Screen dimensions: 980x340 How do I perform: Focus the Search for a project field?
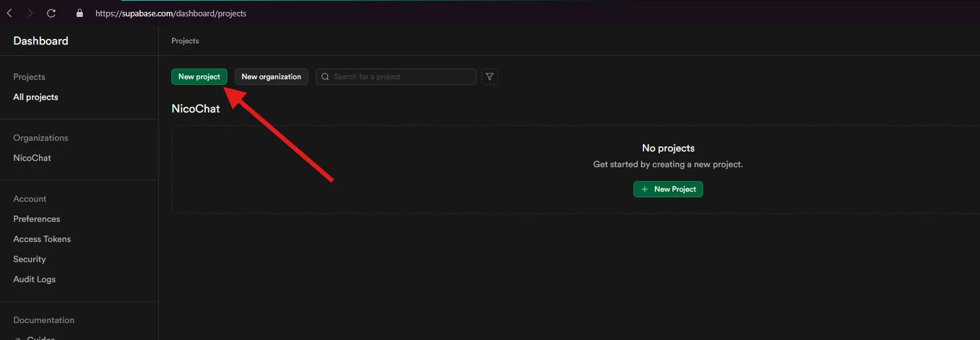click(x=396, y=77)
